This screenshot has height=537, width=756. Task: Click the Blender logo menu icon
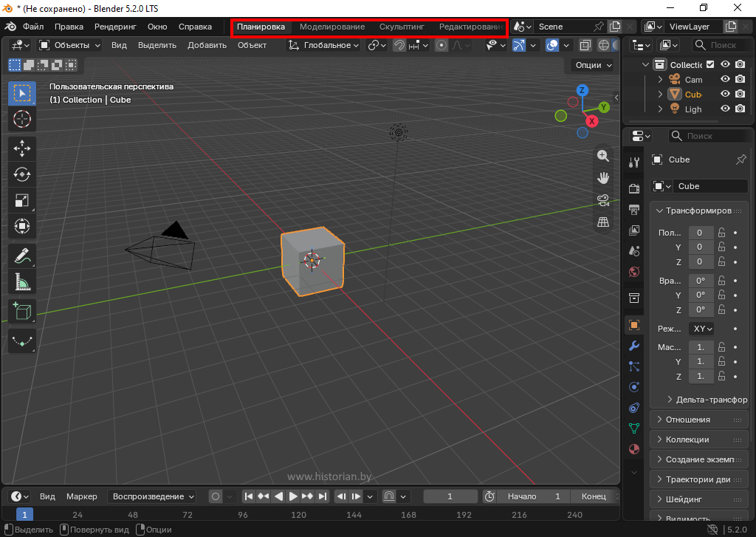(10, 27)
